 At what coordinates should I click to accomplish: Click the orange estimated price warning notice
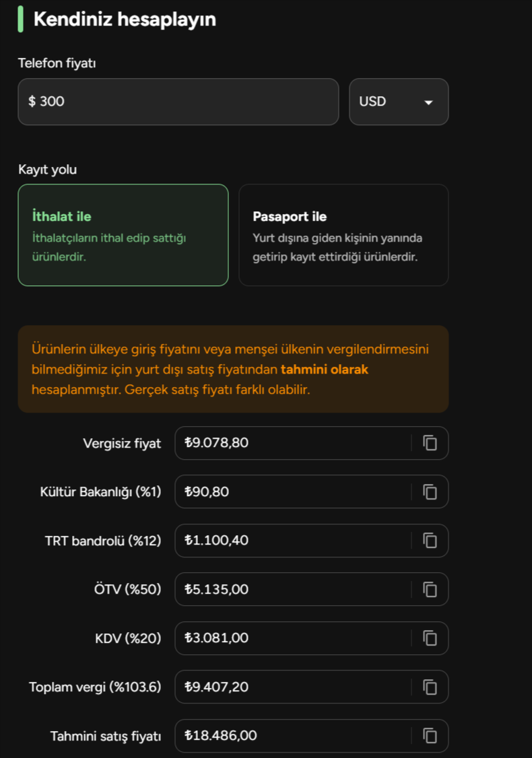click(x=233, y=370)
